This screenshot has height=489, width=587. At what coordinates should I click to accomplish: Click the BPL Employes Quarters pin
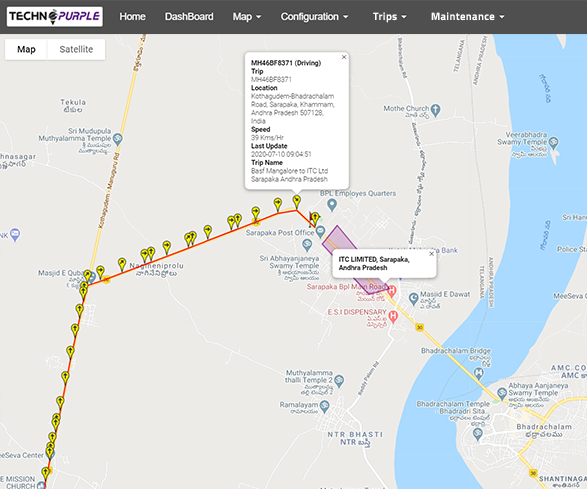[332, 204]
